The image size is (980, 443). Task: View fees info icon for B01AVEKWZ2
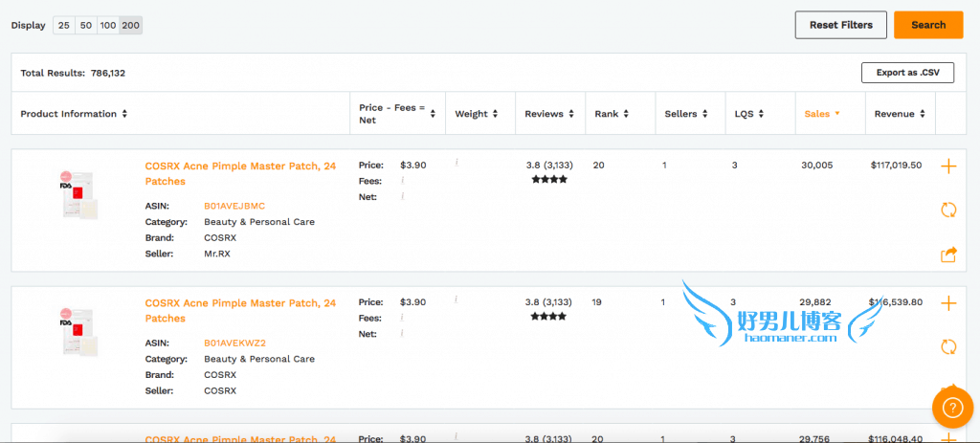(403, 318)
